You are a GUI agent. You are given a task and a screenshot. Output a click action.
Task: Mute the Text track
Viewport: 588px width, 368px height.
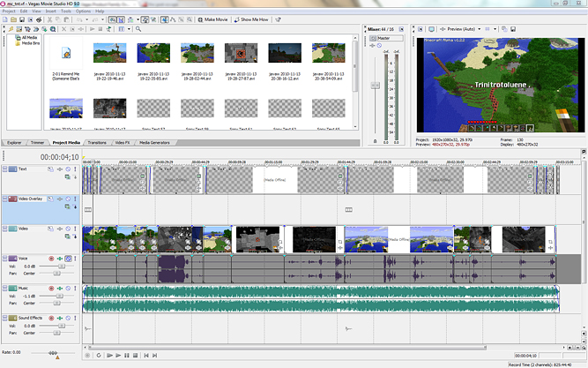point(68,169)
